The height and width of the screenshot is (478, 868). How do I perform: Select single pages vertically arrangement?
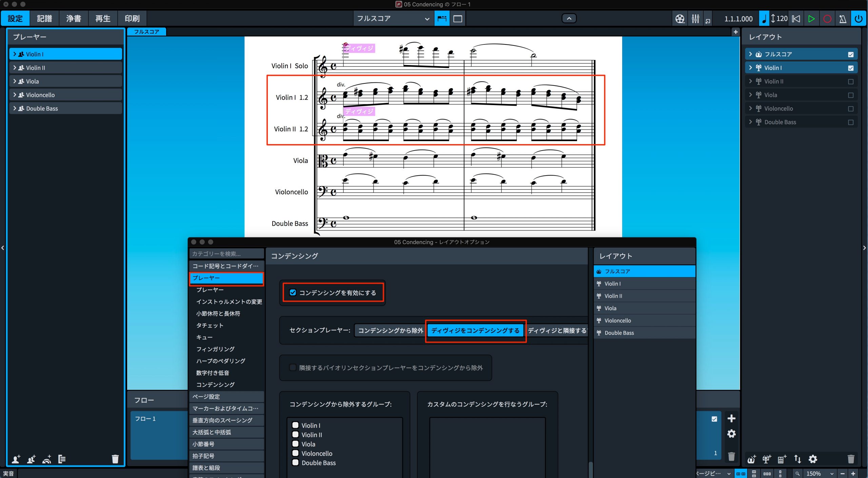(780, 474)
